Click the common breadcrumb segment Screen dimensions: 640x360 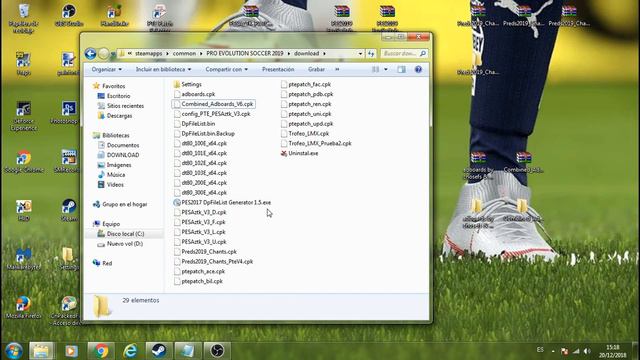click(184, 53)
